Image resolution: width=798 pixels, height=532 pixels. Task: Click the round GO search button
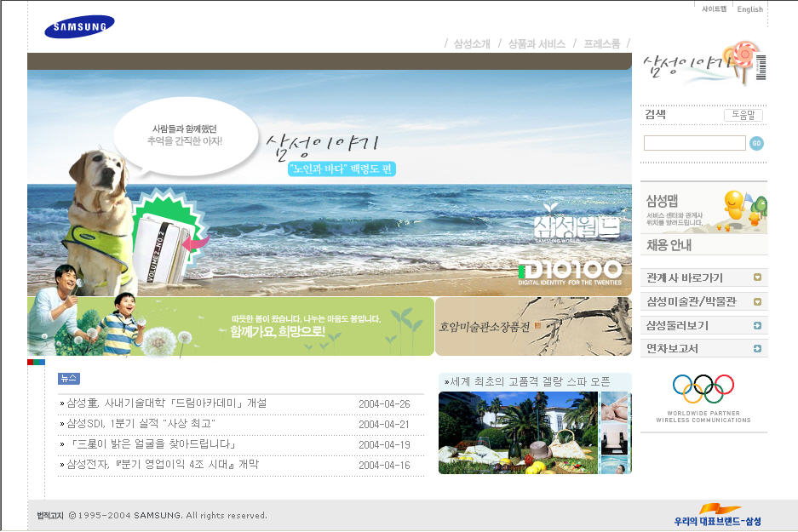pyautogui.click(x=757, y=143)
